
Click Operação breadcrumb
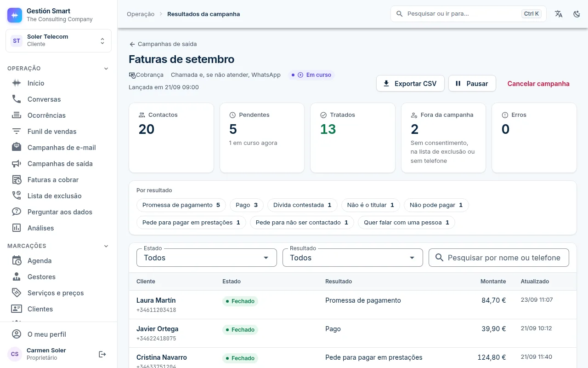(141, 14)
